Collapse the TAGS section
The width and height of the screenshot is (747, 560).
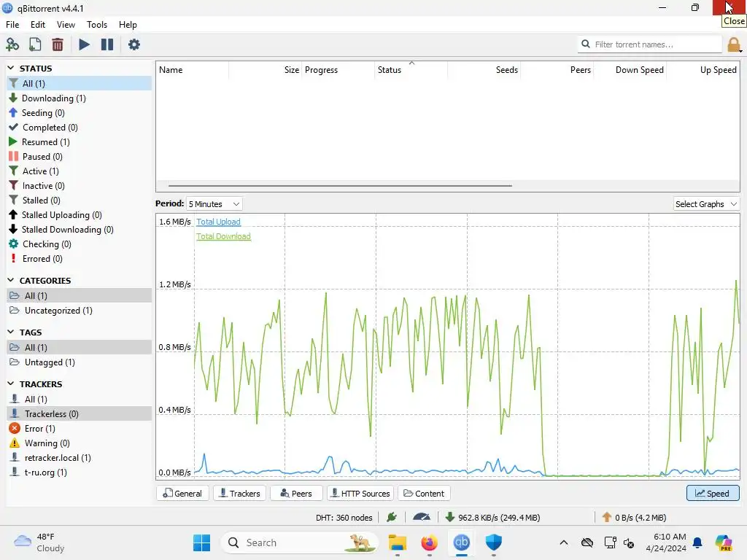point(11,332)
